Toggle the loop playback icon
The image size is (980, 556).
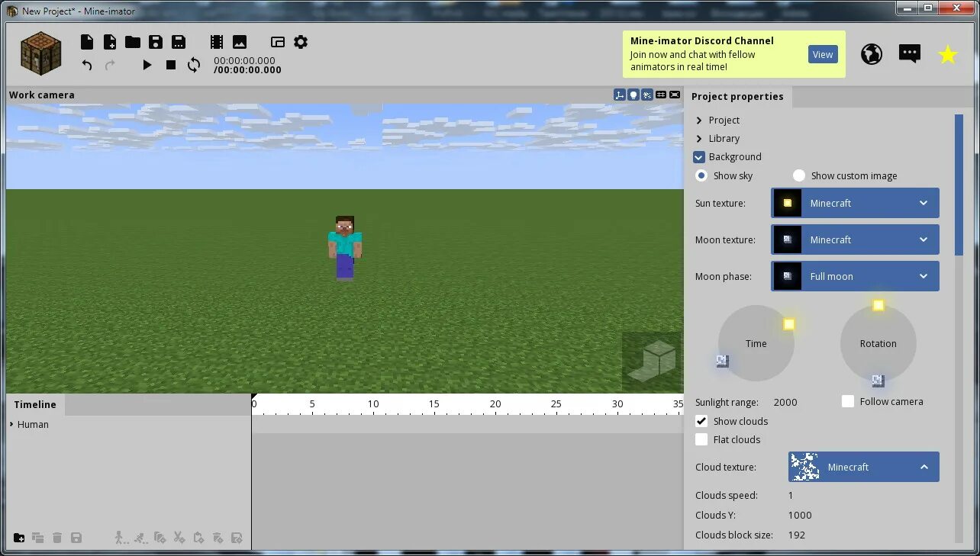click(x=194, y=65)
